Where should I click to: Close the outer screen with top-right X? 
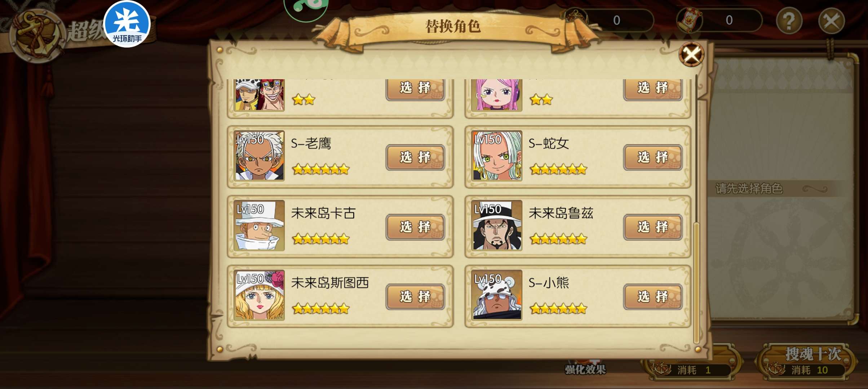pos(832,21)
